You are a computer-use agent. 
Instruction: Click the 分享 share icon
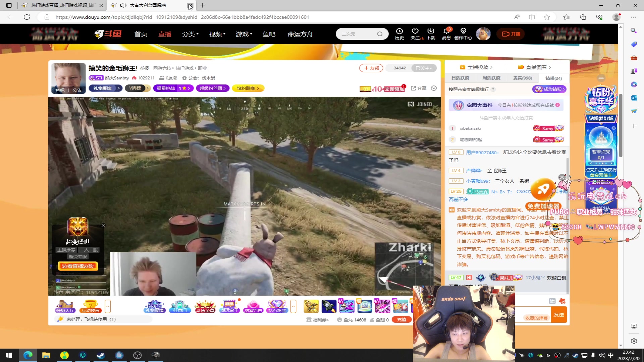[x=419, y=88]
